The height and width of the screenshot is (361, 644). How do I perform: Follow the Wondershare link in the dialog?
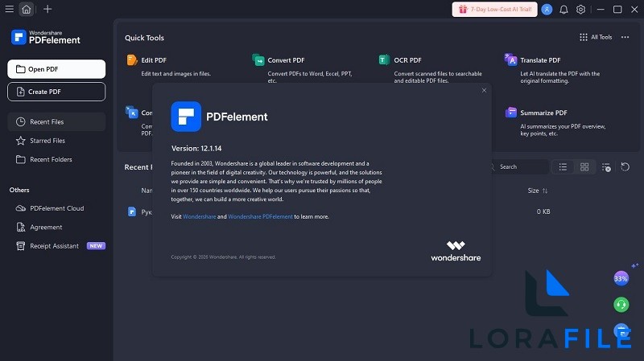[199, 216]
